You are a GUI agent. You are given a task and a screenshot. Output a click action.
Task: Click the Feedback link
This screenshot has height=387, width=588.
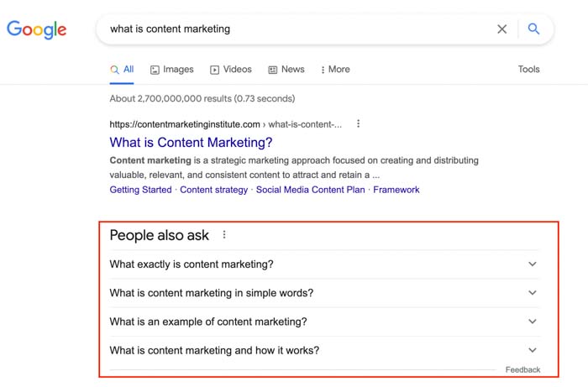pyautogui.click(x=522, y=369)
